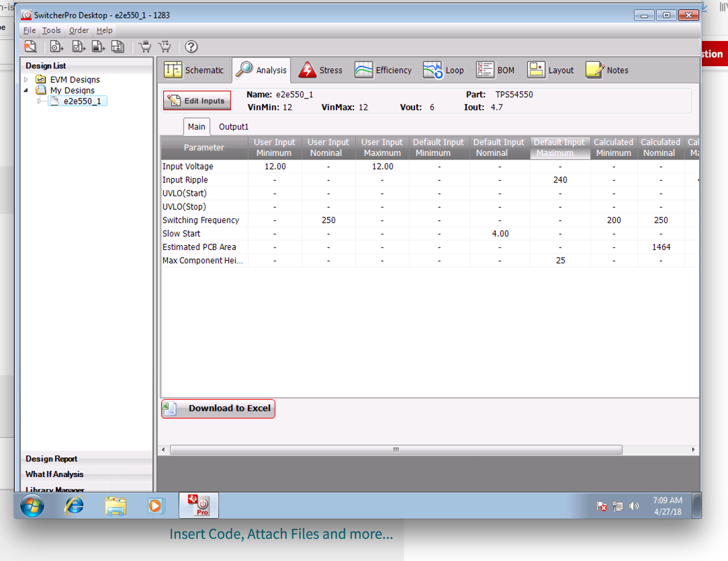Click the horizontal scrollbar thumb

(x=396, y=450)
